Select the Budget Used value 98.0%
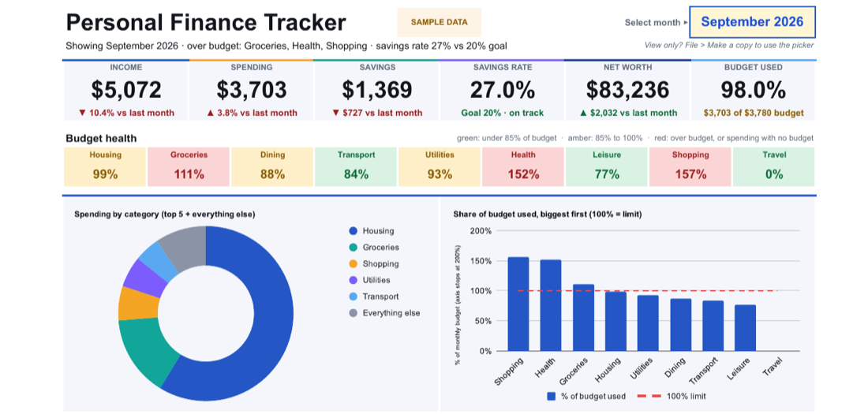Viewport: 868px width, 414px height. [753, 90]
